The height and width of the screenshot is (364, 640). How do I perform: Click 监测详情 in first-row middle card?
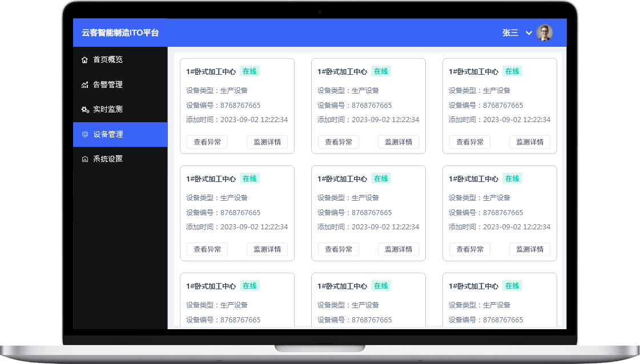tap(399, 142)
